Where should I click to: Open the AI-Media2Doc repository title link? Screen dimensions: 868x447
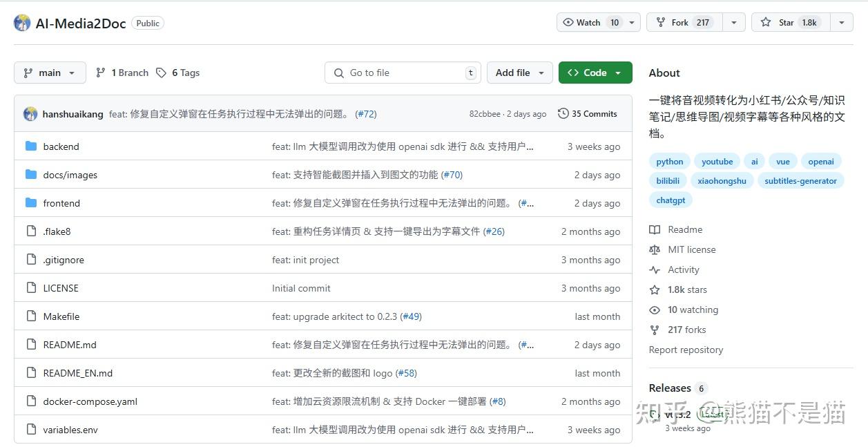(81, 23)
